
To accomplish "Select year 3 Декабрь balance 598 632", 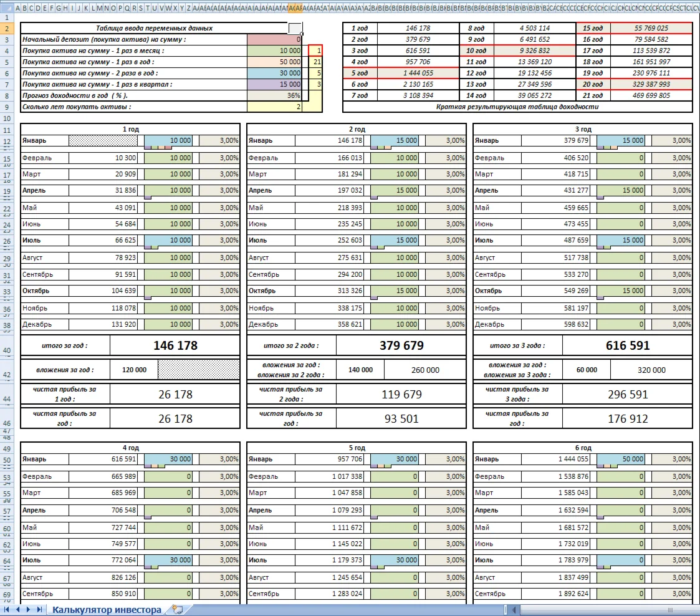I will [555, 324].
